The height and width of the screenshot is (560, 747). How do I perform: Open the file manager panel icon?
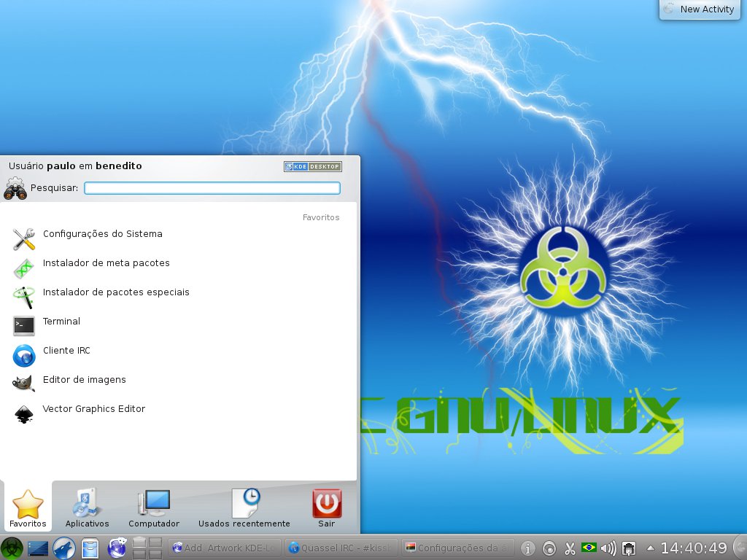tap(90, 548)
